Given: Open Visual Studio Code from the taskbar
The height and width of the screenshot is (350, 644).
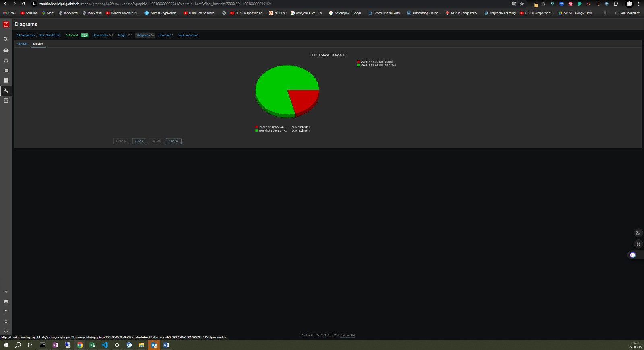Looking at the screenshot, I should (105, 345).
